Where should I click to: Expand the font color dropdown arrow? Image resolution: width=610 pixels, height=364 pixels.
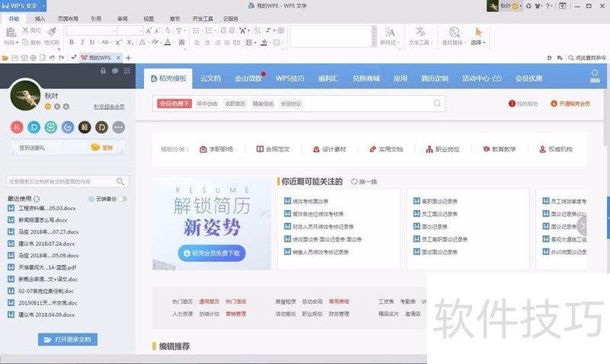point(173,43)
